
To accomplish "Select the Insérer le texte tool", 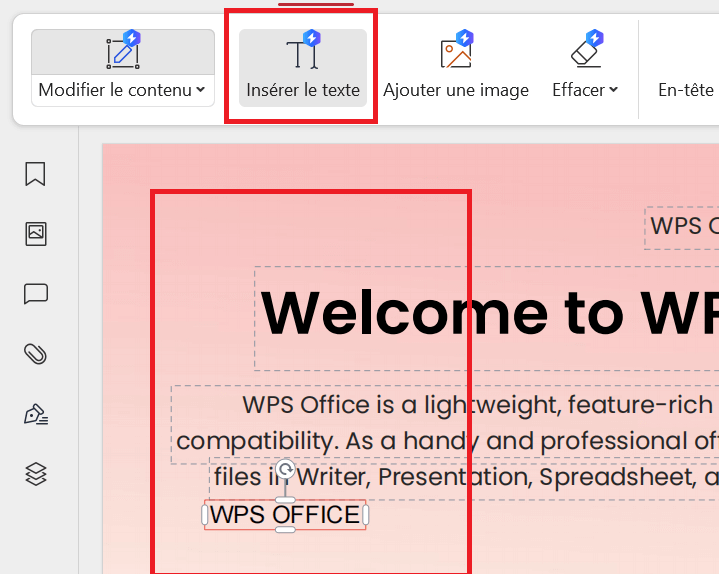I will (303, 68).
